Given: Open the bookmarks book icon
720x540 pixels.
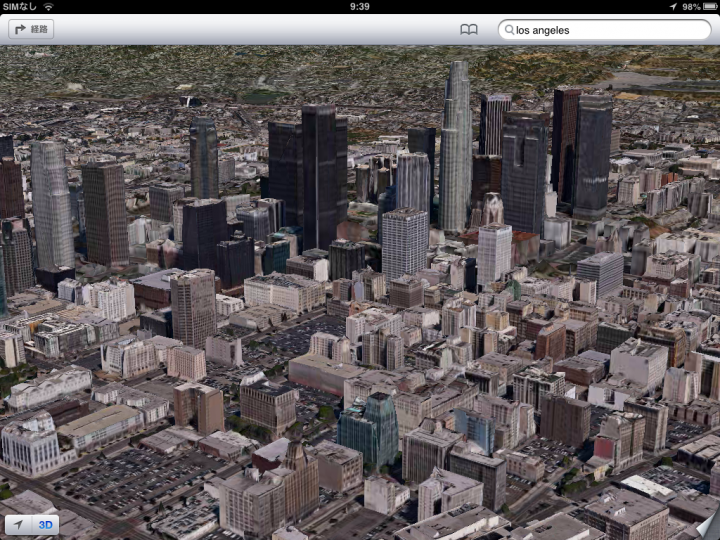Looking at the screenshot, I should tap(468, 30).
